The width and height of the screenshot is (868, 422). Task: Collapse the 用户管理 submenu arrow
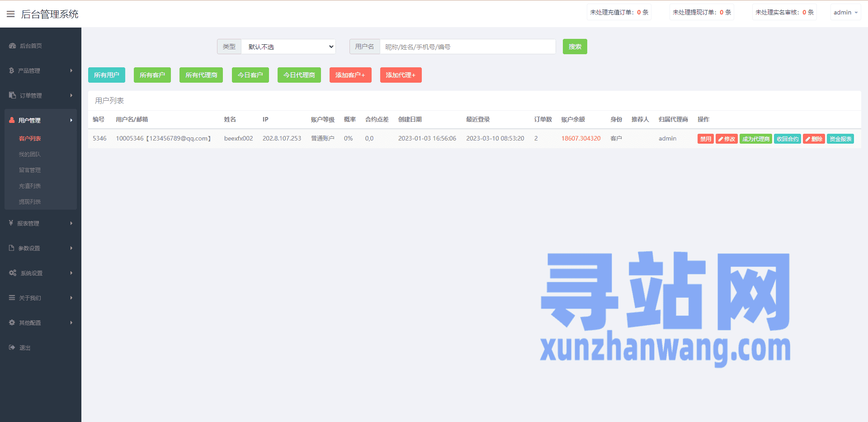point(71,120)
